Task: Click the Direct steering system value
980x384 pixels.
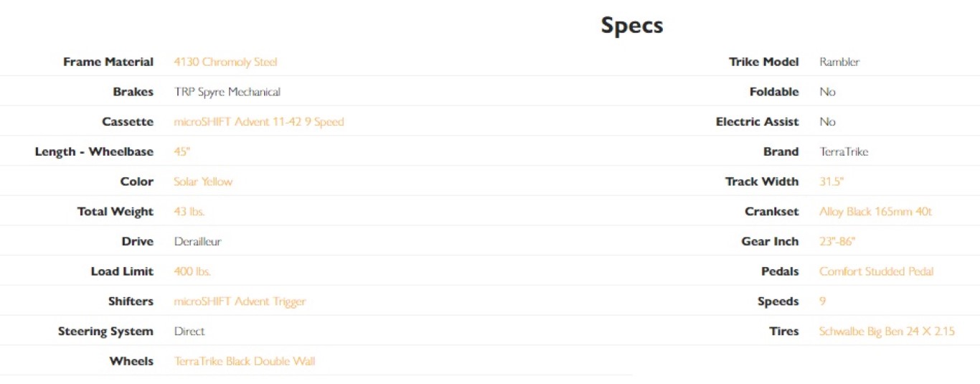Action: pyautogui.click(x=189, y=332)
